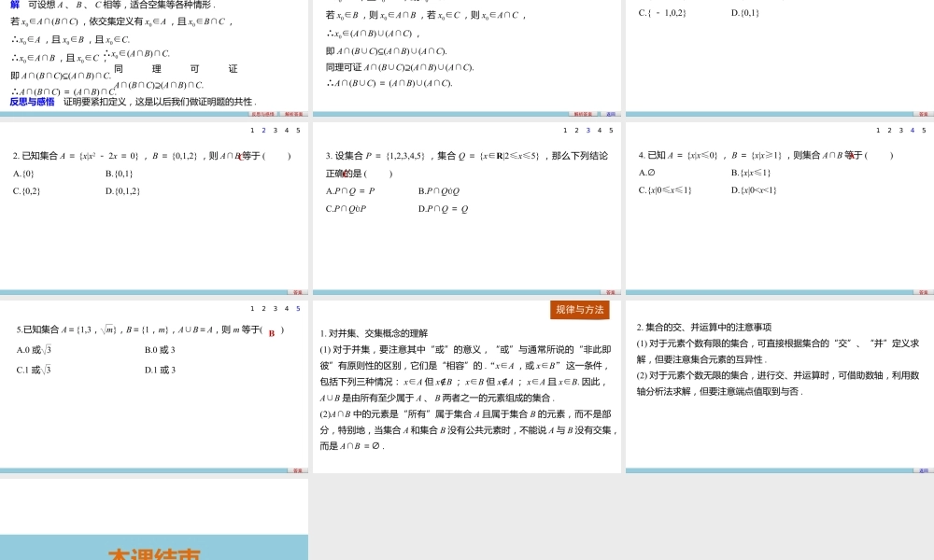
Task: Jump to page 1 from question 2 navigation
Action: [x=252, y=131]
